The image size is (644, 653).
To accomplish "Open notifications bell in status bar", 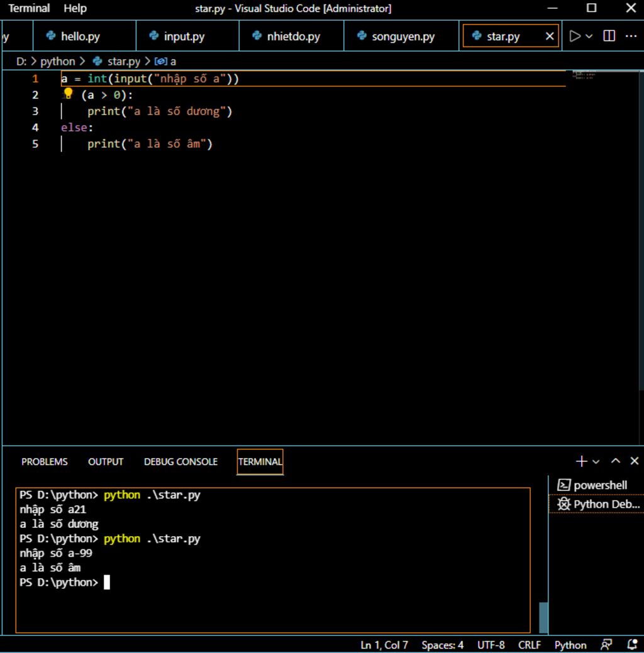I will click(632, 645).
